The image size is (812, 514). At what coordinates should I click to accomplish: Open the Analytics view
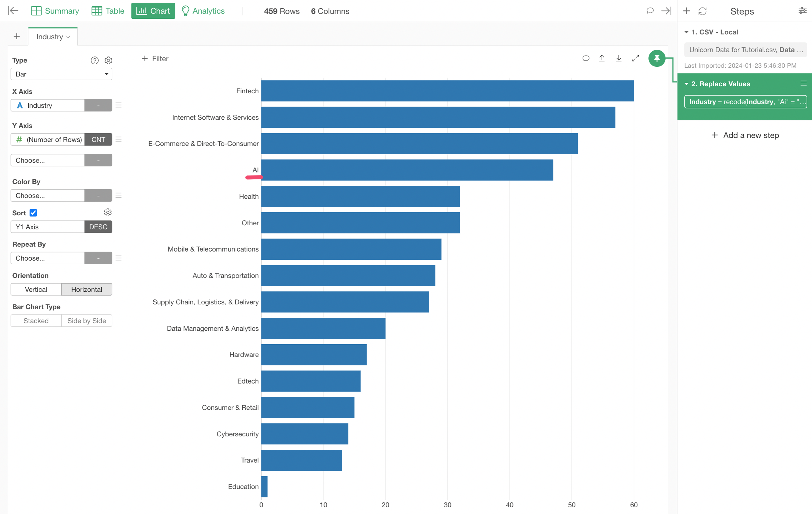click(203, 11)
